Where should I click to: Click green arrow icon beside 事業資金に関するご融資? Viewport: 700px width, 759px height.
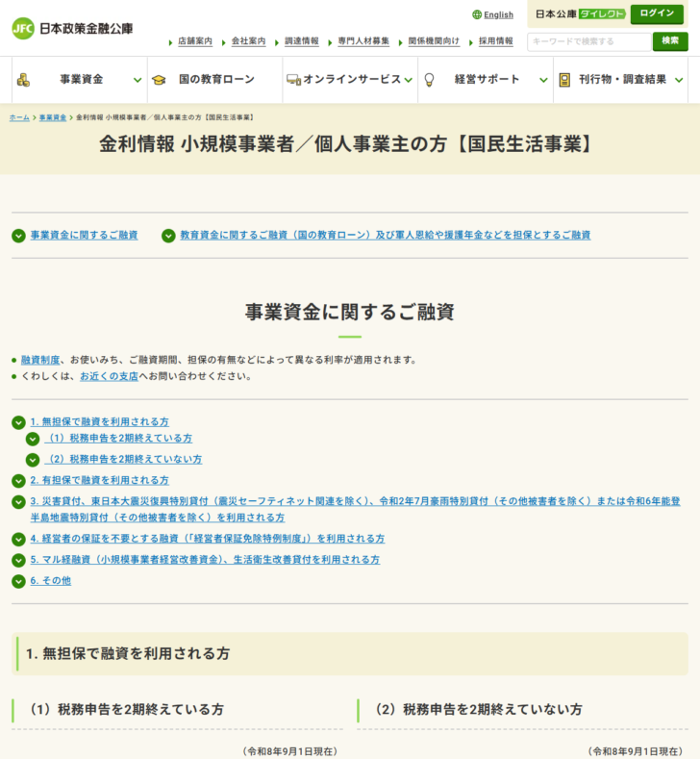pyautogui.click(x=18, y=236)
